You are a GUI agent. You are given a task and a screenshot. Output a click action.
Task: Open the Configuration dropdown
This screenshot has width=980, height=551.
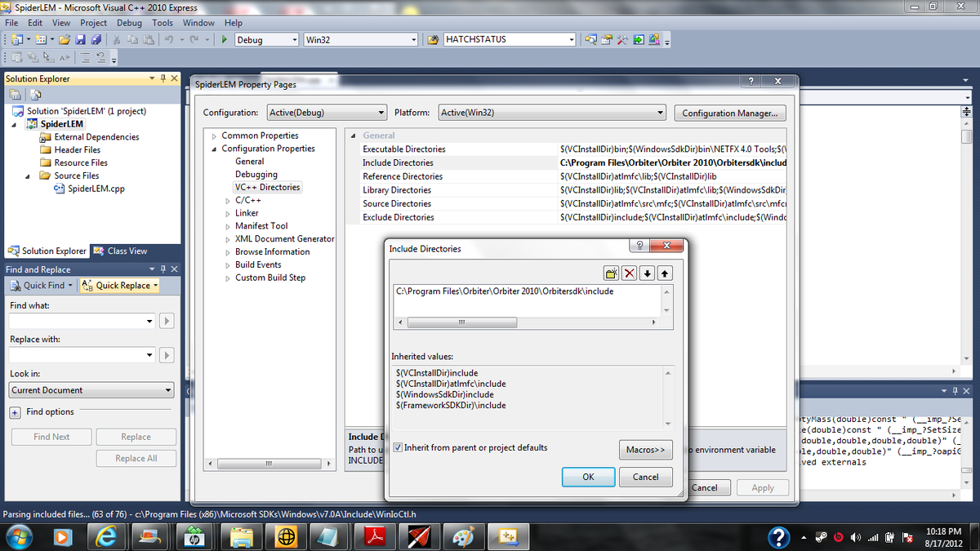coord(325,113)
